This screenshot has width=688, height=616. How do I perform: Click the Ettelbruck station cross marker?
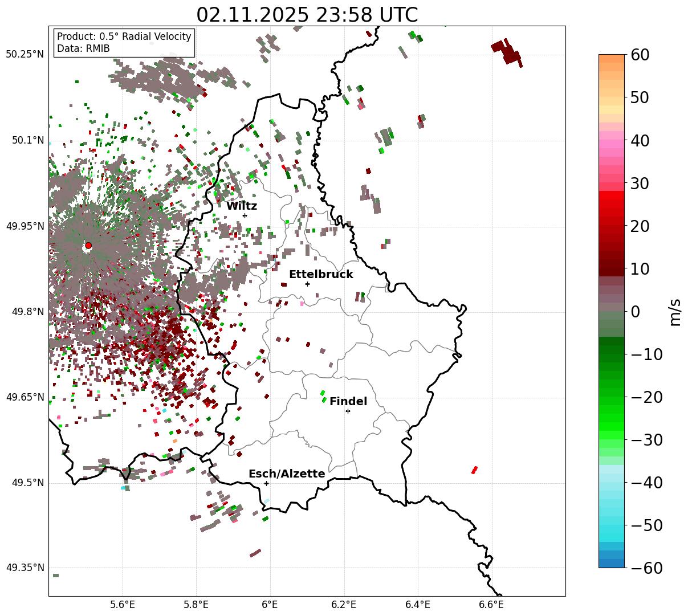(x=307, y=284)
